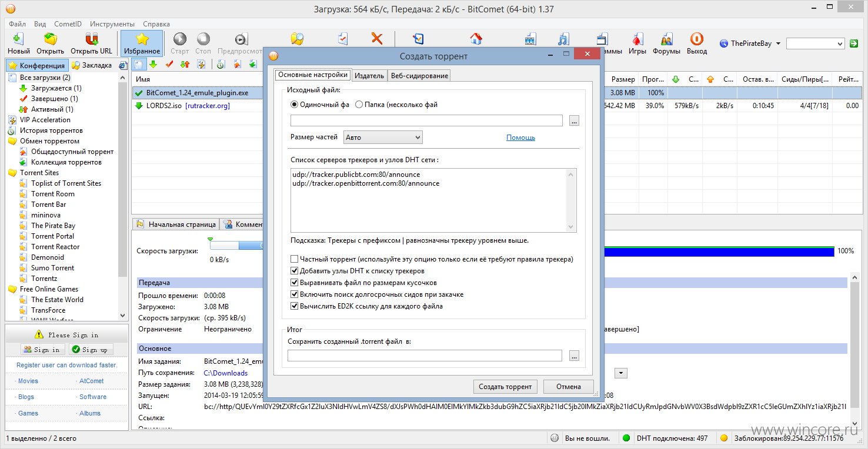868x449 pixels.
Task: Open the ThePirateBay search engine dropdown
Action: tap(778, 43)
